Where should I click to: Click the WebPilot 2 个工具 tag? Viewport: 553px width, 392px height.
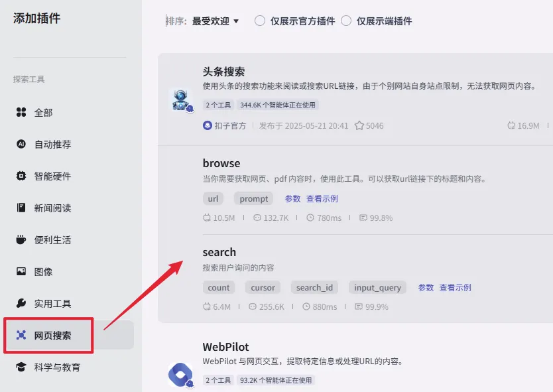pyautogui.click(x=218, y=380)
